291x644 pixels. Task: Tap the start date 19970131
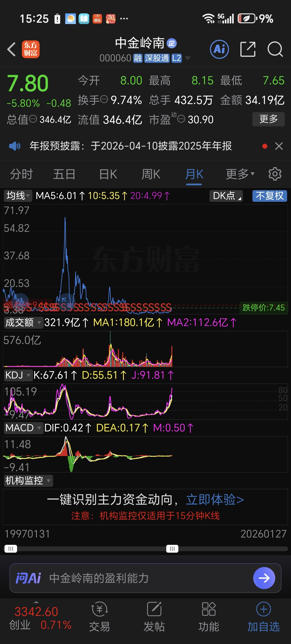pos(27,534)
